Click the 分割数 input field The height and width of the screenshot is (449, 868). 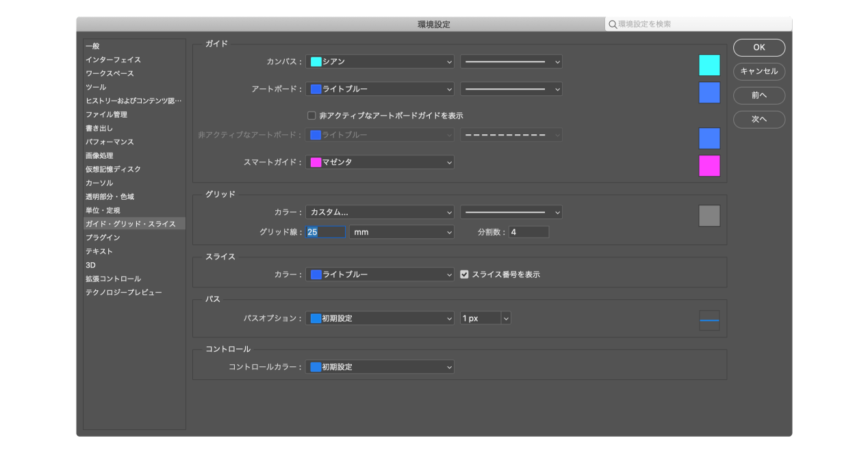(528, 232)
